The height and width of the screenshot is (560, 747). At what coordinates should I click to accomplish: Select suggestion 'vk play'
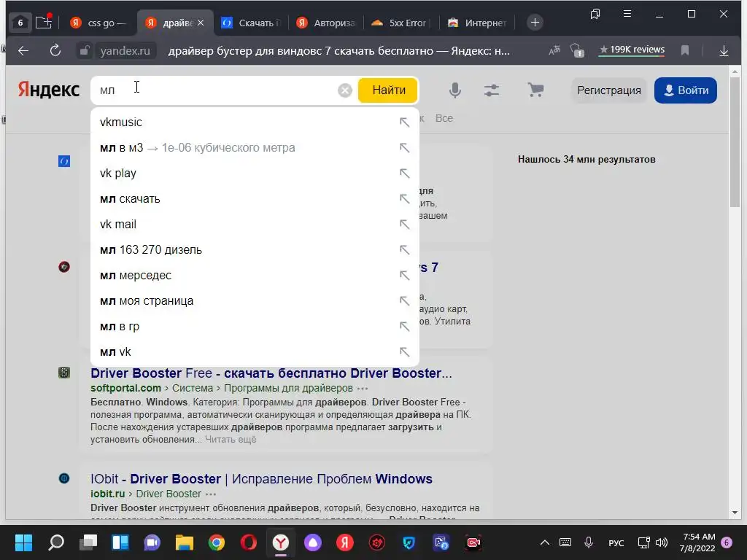click(x=255, y=174)
